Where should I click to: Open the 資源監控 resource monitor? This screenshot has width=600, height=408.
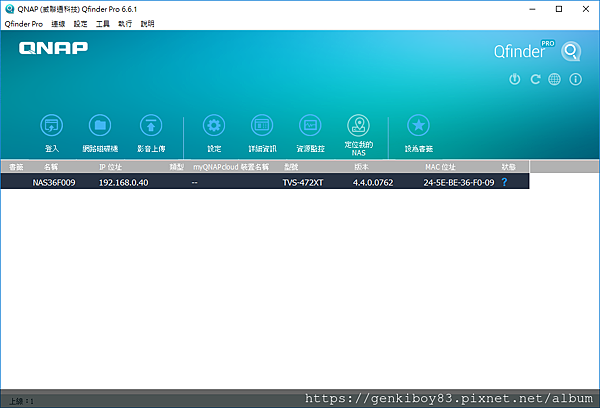(x=310, y=126)
